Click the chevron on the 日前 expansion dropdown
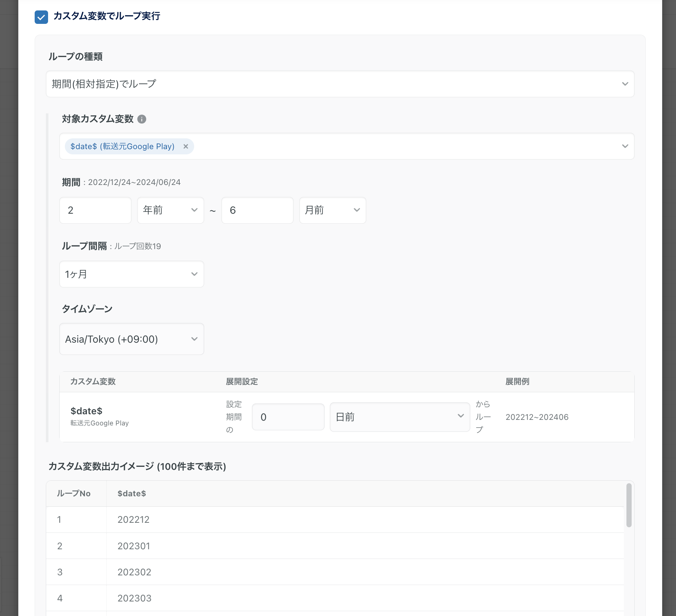The image size is (676, 616). (x=461, y=417)
